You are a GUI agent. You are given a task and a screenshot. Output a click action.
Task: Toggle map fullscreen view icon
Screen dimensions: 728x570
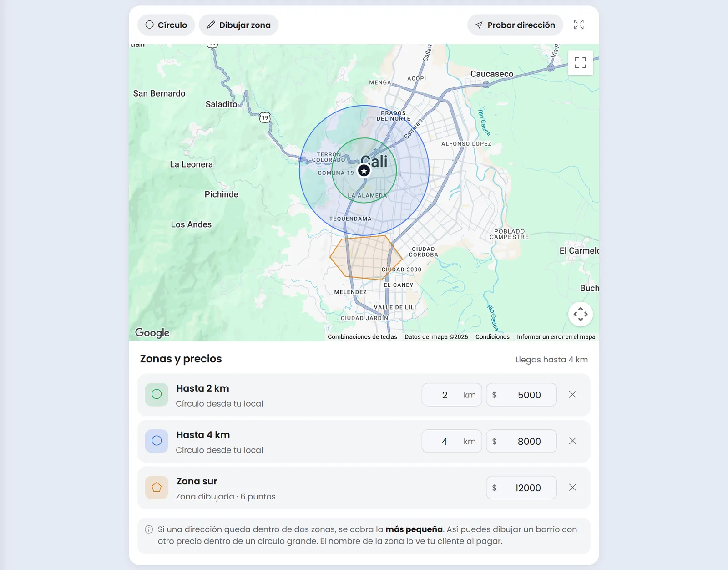click(581, 62)
